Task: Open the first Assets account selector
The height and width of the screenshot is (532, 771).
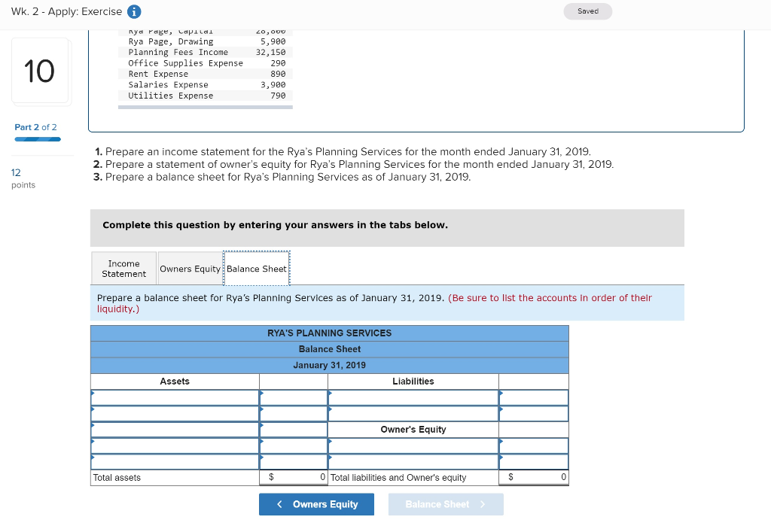Action: click(175, 397)
